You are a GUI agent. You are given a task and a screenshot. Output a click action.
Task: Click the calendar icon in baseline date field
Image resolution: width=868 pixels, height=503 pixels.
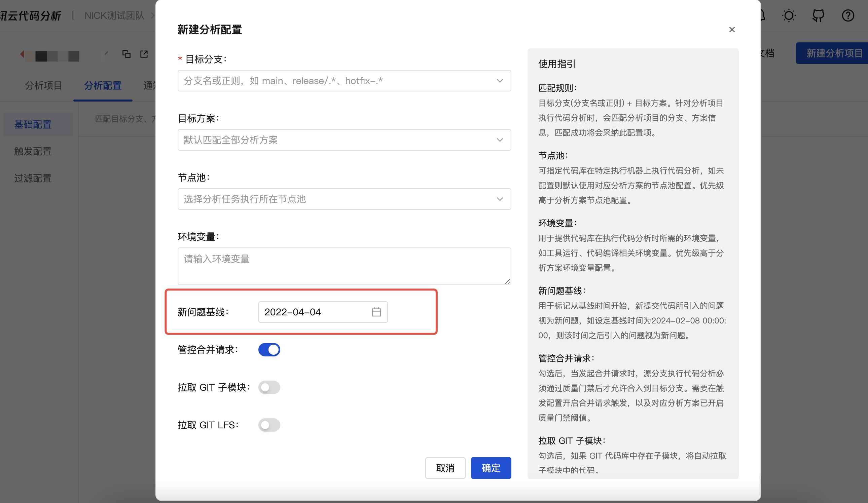pyautogui.click(x=376, y=312)
